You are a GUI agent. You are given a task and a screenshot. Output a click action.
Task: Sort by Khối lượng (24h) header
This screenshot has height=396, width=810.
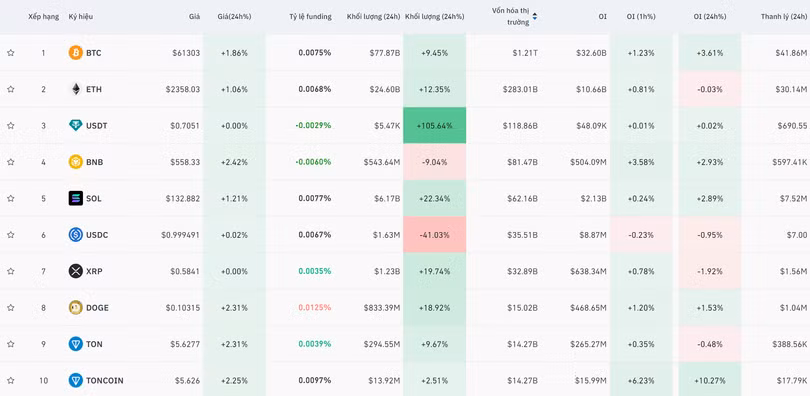point(373,17)
